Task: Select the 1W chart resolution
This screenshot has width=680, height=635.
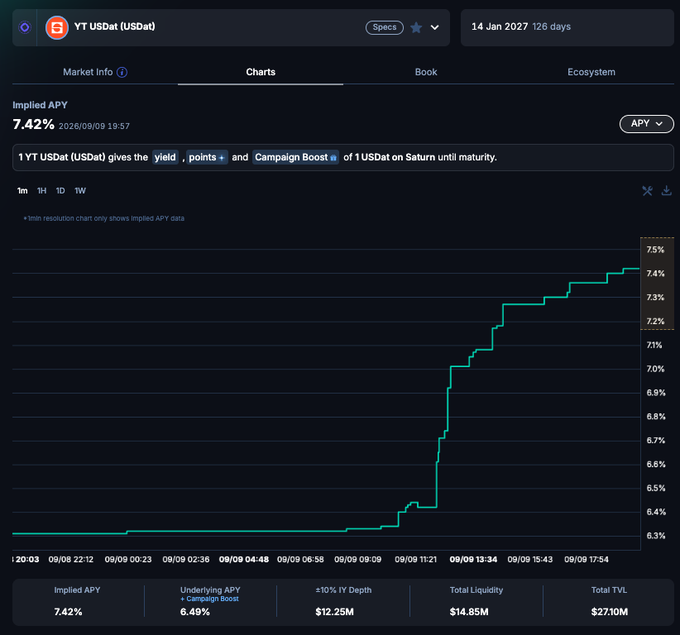Action: point(80,191)
